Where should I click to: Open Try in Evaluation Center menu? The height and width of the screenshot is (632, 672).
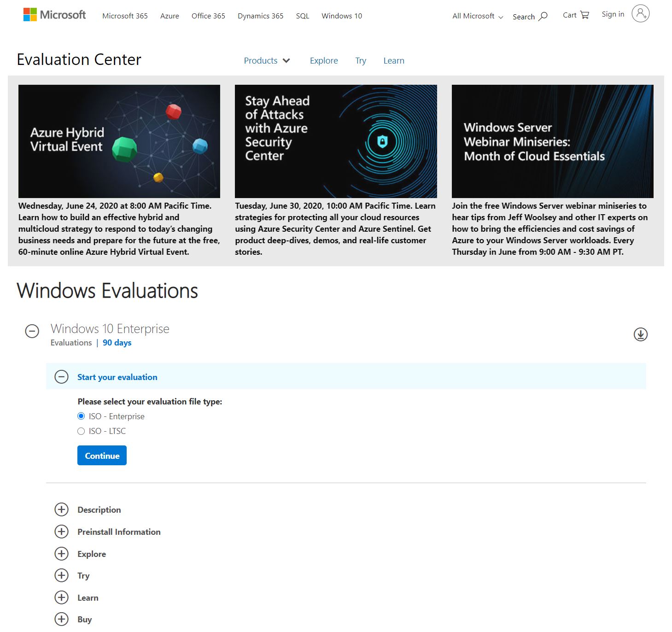tap(361, 61)
